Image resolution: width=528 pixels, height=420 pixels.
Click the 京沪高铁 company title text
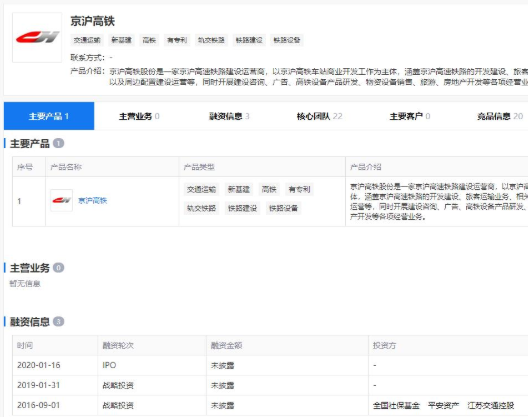pos(93,21)
